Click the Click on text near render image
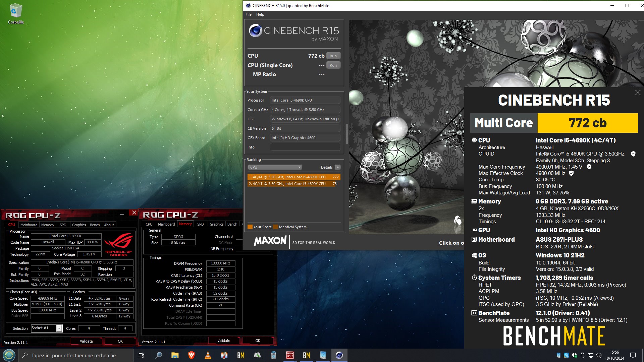 (451, 243)
